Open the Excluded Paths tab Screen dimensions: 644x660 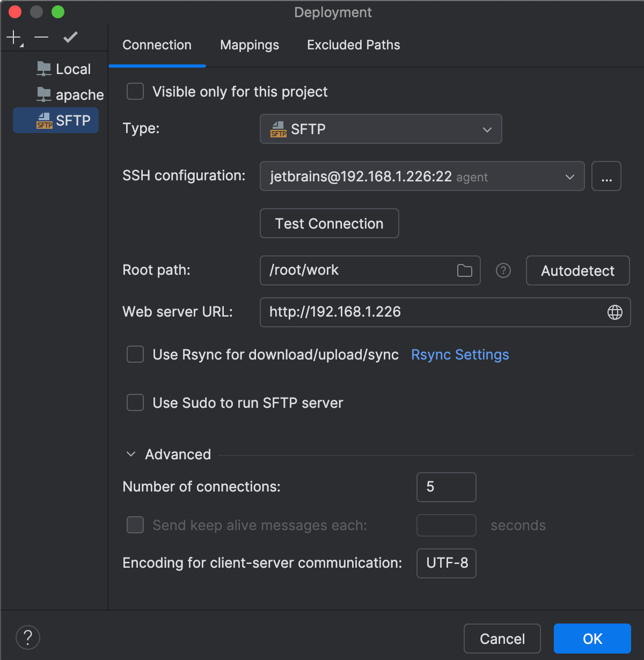click(353, 45)
